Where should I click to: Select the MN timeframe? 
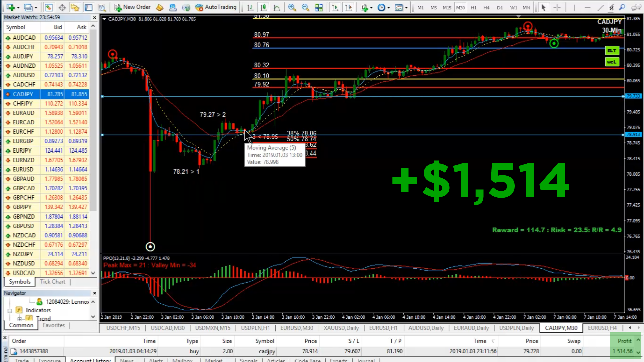coord(526,7)
